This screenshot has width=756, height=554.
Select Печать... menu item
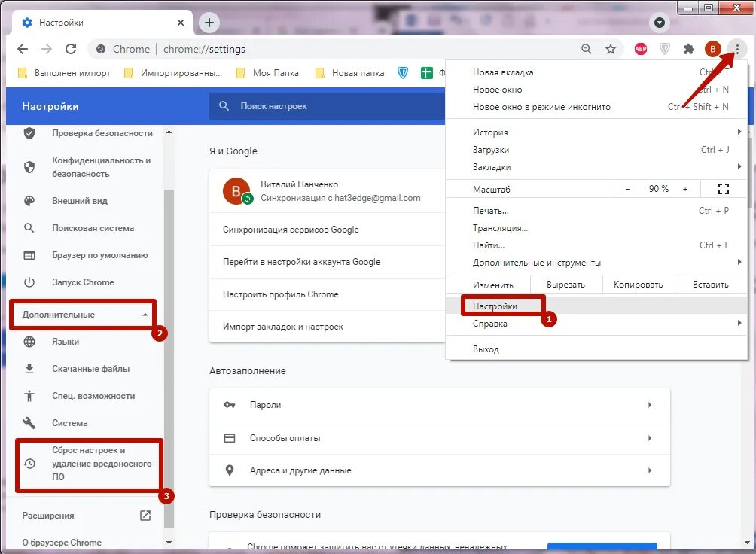pos(596,210)
